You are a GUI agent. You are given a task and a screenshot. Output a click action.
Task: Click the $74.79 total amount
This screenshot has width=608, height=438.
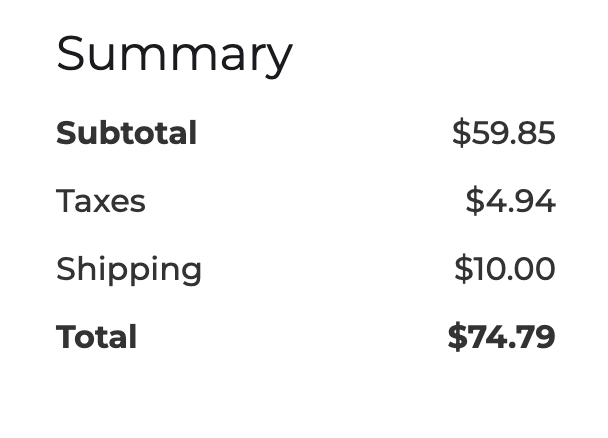[501, 336]
